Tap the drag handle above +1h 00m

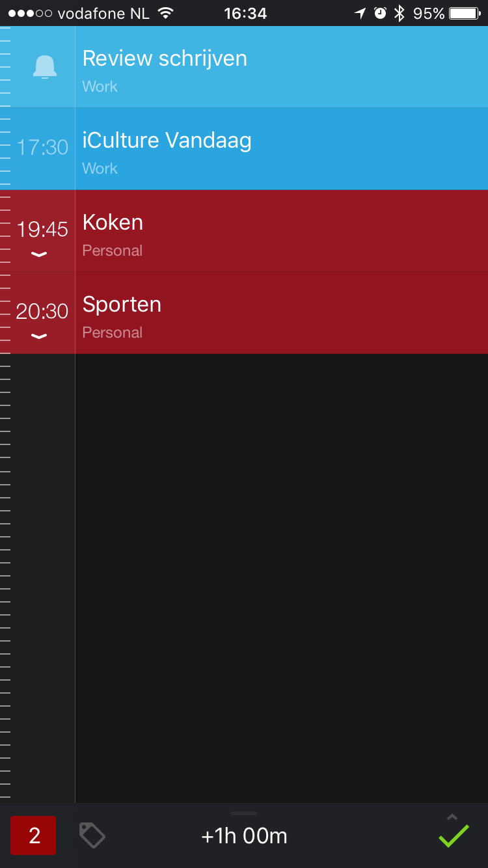[x=244, y=813]
